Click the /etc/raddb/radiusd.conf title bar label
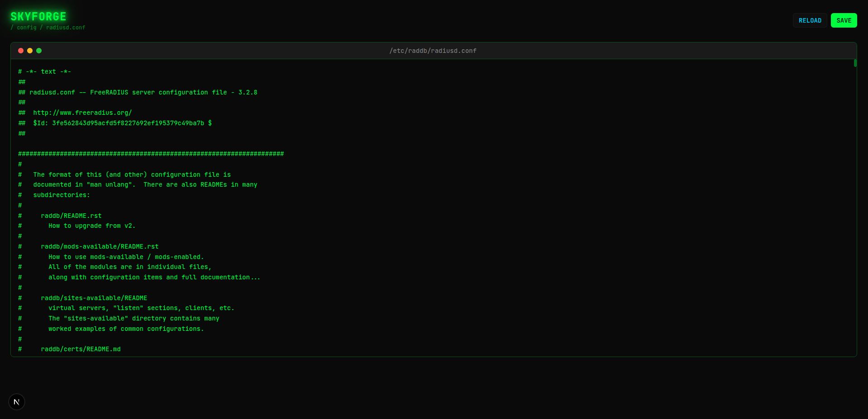This screenshot has height=419, width=868. [x=433, y=51]
